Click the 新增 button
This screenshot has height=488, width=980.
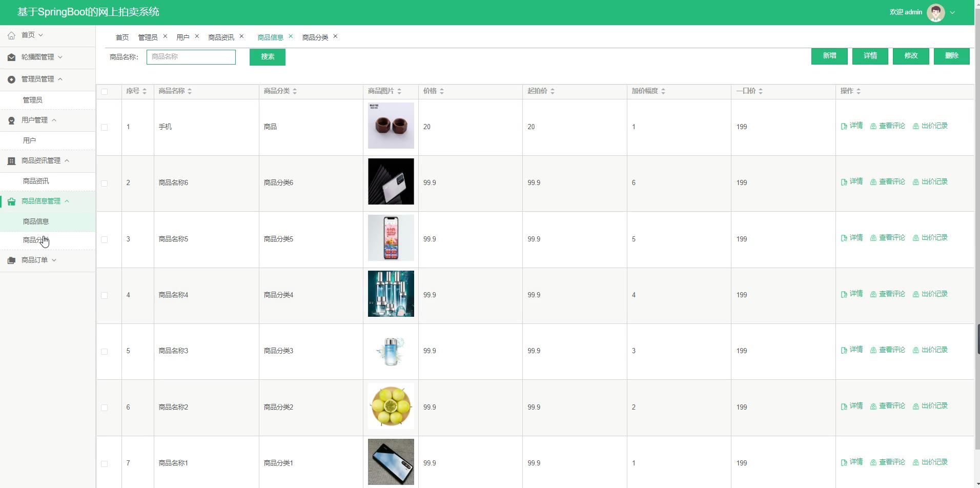tap(829, 56)
